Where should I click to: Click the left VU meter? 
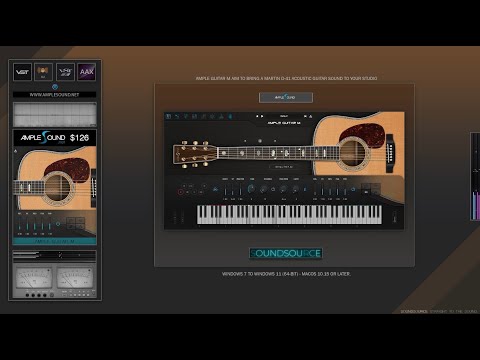click(x=34, y=277)
